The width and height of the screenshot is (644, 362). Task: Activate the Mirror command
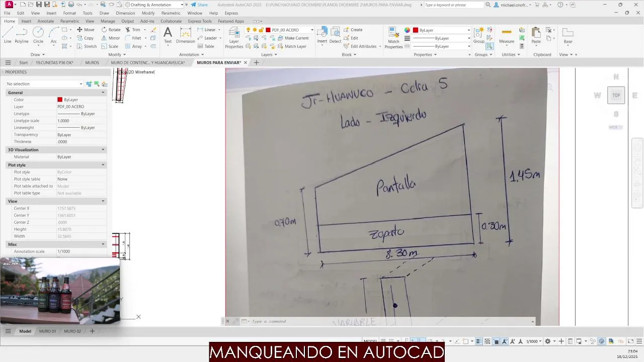[111, 38]
